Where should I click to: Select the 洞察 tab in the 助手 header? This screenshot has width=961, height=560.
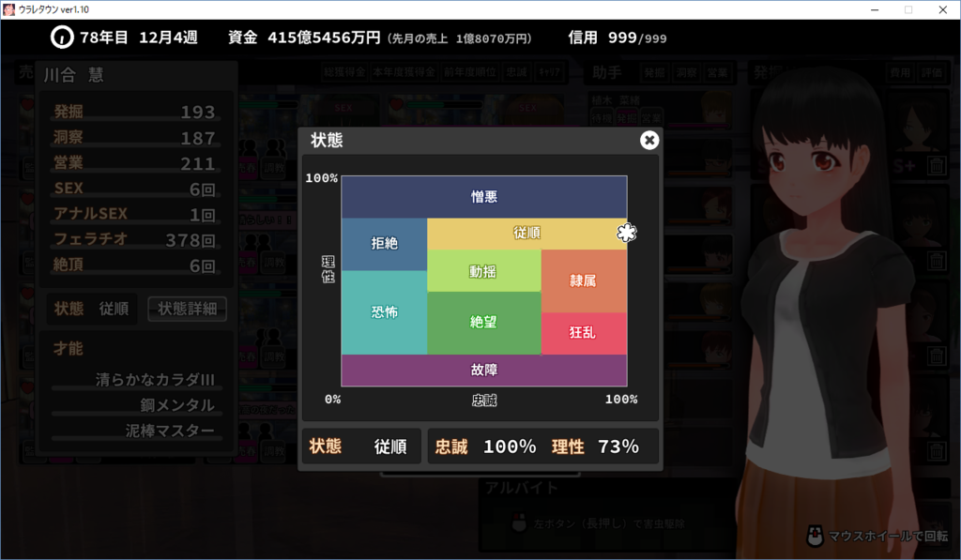pyautogui.click(x=686, y=73)
